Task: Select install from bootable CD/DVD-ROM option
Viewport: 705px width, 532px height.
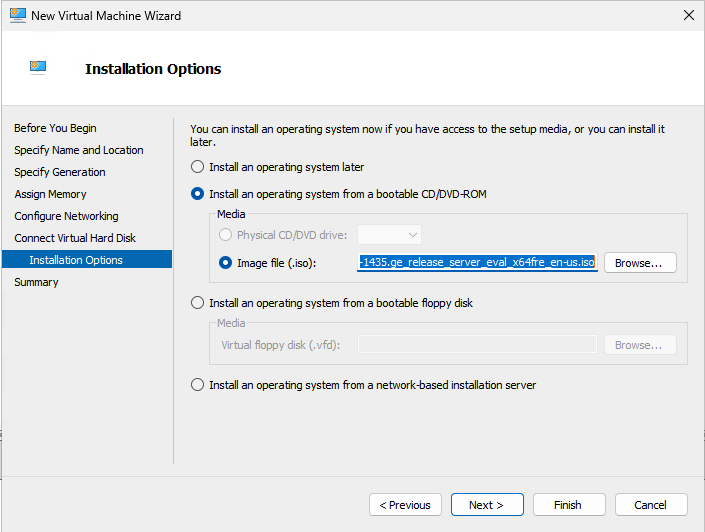Action: [x=198, y=193]
